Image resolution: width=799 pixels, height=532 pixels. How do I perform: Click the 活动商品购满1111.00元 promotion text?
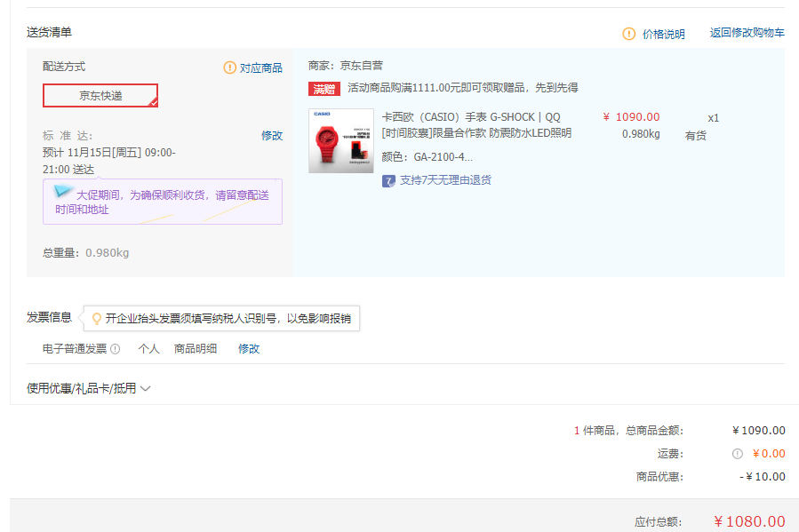[463, 88]
